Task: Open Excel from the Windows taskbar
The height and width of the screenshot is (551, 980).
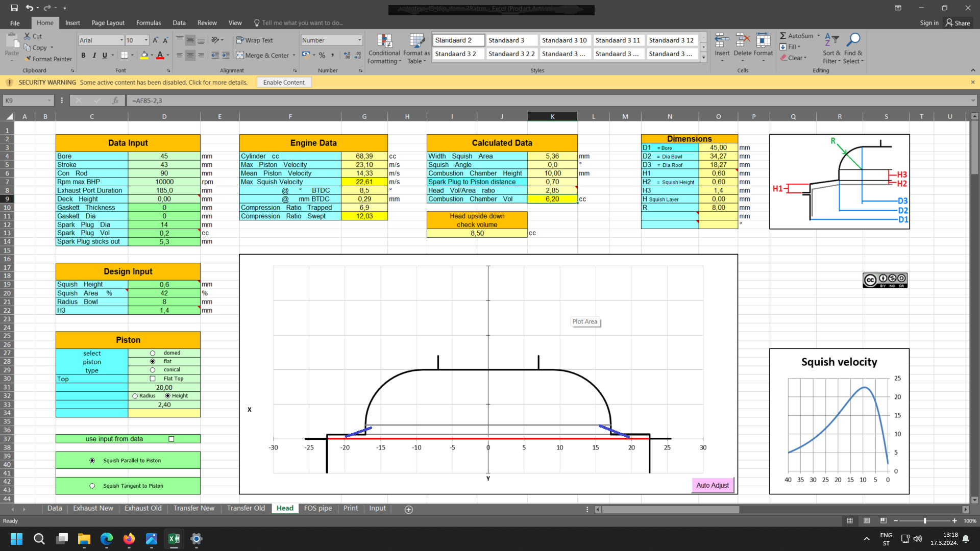Action: coord(174,539)
